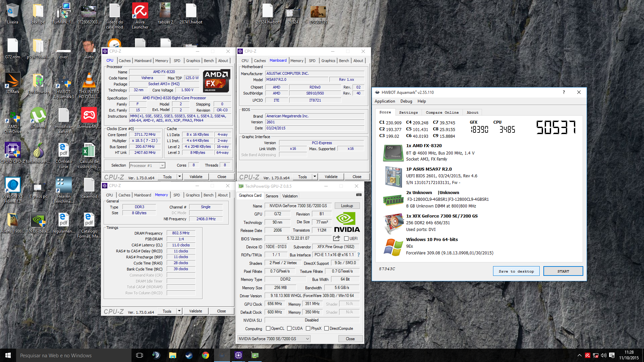Open Catalogo Formas PDF file

89,225
